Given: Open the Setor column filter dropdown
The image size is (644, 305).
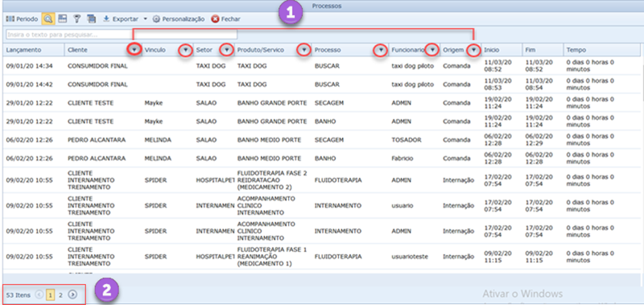Looking at the screenshot, I should click(226, 50).
